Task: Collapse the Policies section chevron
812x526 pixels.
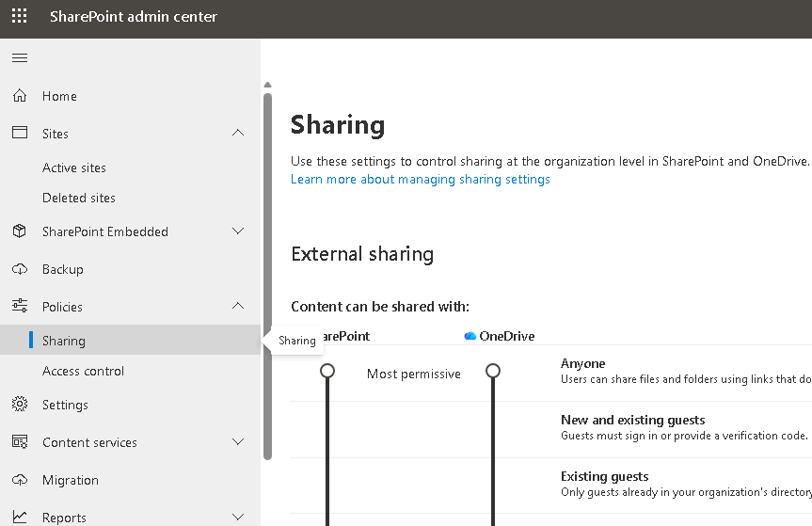Action: click(x=238, y=306)
